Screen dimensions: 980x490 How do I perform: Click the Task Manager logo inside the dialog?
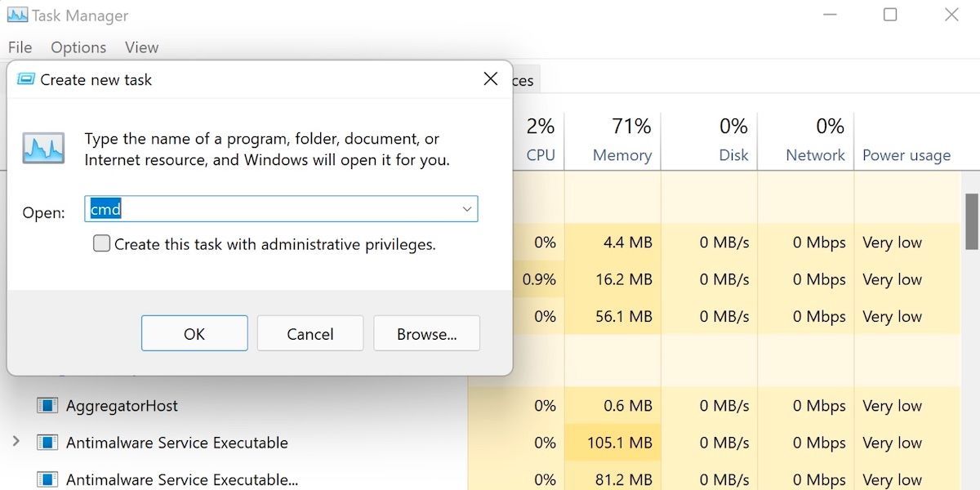pyautogui.click(x=42, y=147)
